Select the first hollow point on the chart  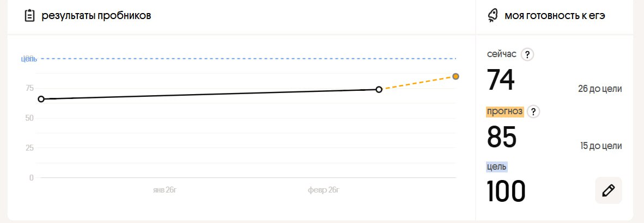click(x=41, y=99)
